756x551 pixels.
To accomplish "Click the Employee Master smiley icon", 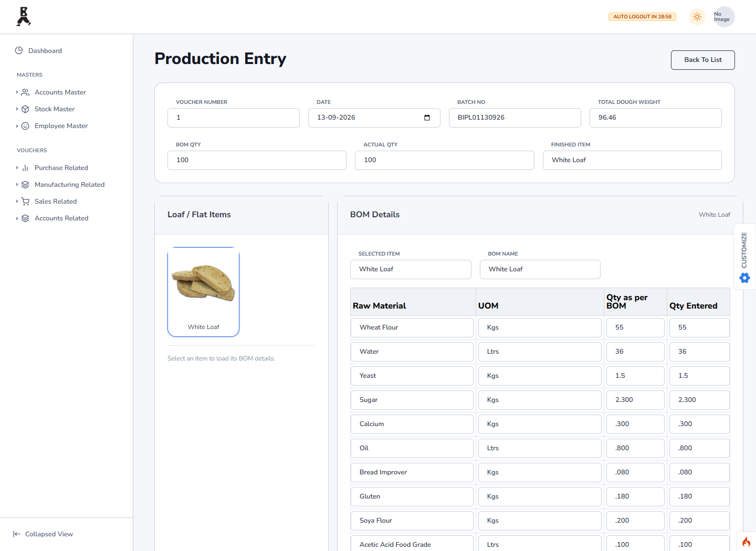I will [x=25, y=126].
